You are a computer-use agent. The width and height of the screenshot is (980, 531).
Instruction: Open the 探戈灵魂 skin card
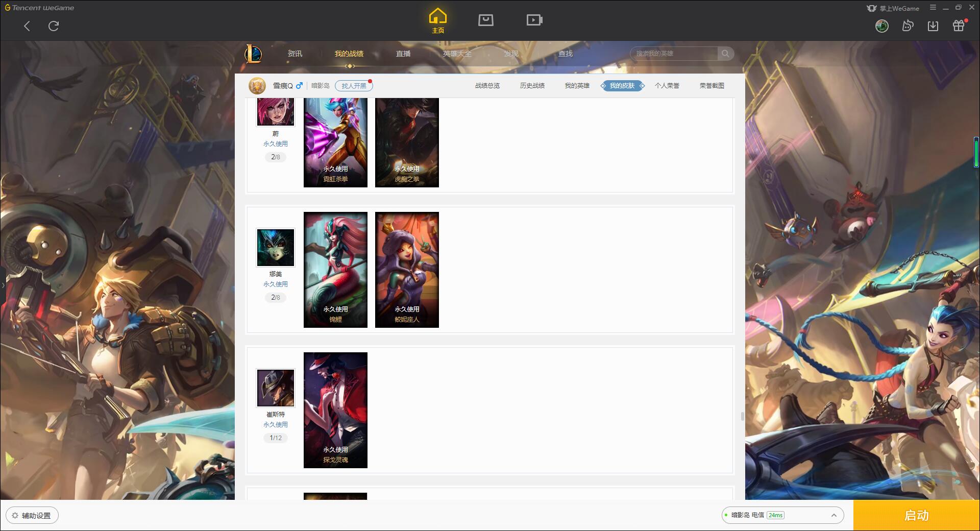tap(335, 410)
